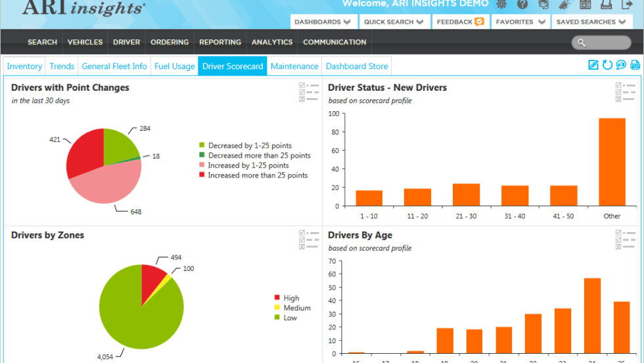Click the edit dashboard pencil icon
Image resolution: width=644 pixels, height=363 pixels.
593,64
